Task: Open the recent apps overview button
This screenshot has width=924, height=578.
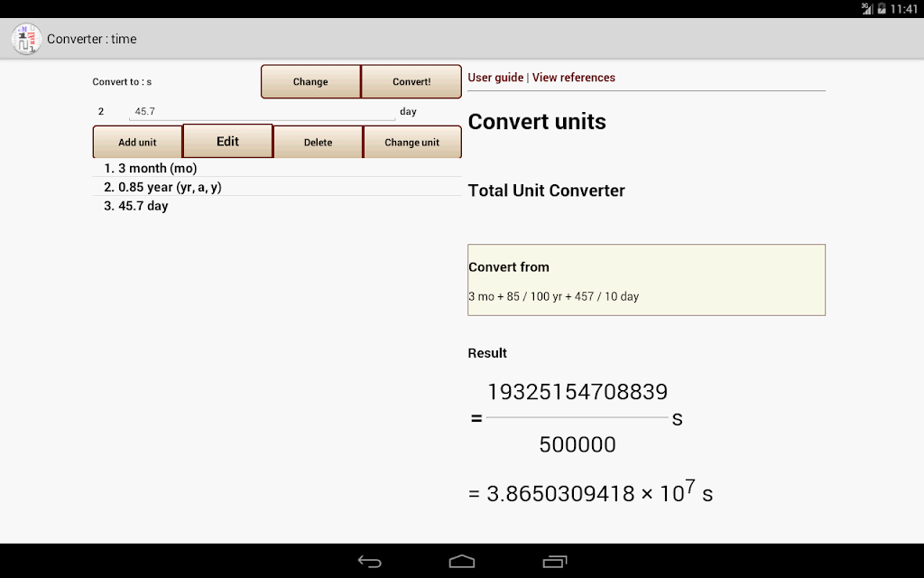Action: coord(555,562)
